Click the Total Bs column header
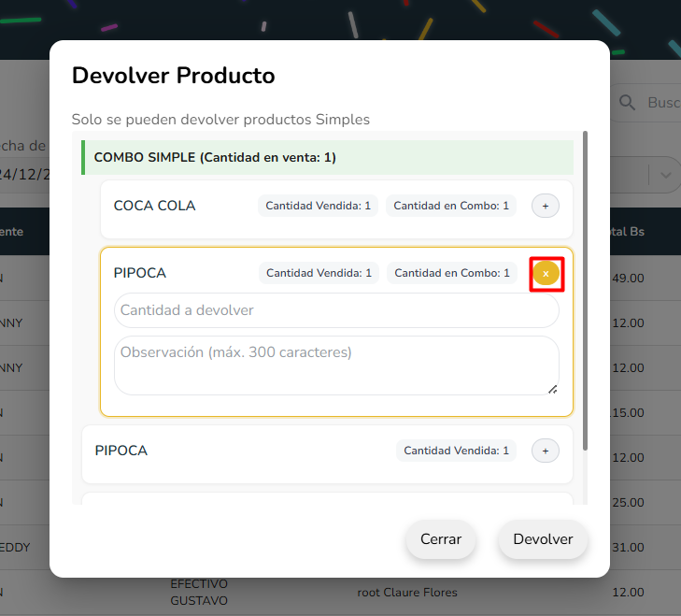The height and width of the screenshot is (616, 681). [626, 232]
